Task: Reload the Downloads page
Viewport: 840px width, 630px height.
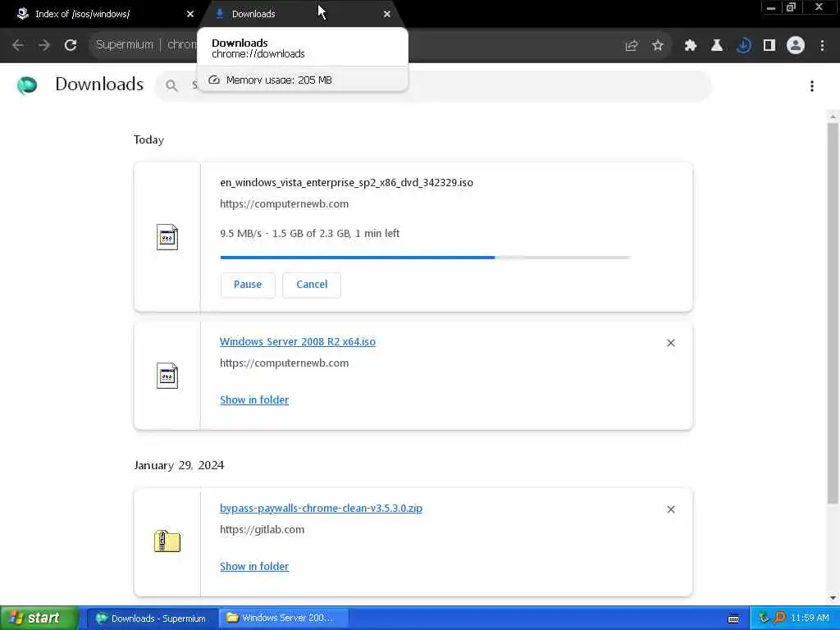Action: click(71, 46)
